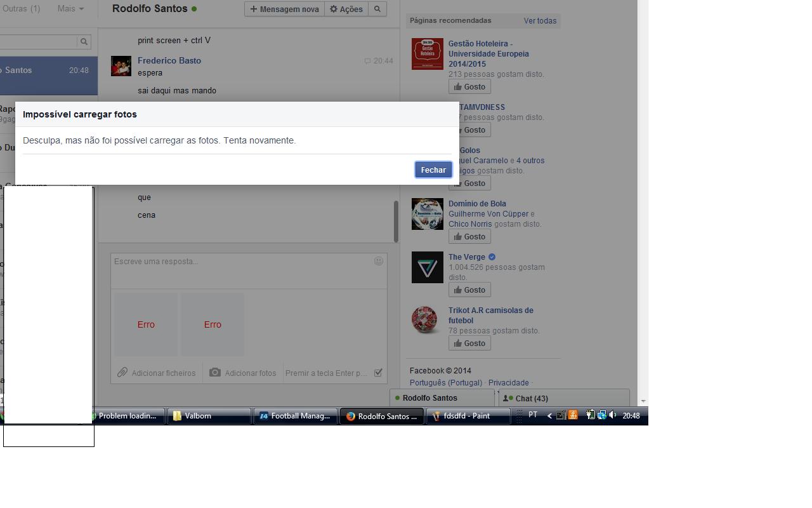Click the magnifier icon in the left sidebar search
812x508 pixels.
[83, 42]
